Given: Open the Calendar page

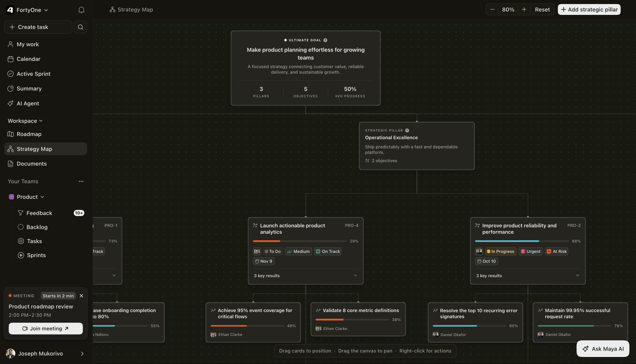Looking at the screenshot, I should point(46,59).
